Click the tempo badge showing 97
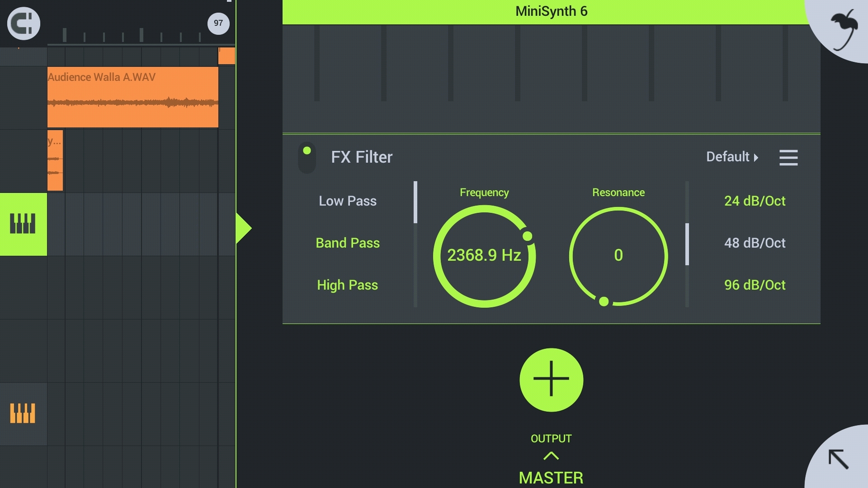Image resolution: width=868 pixels, height=488 pixels. 218,23
